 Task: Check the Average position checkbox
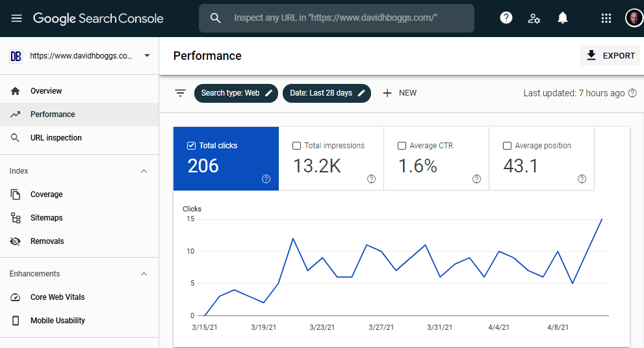507,146
